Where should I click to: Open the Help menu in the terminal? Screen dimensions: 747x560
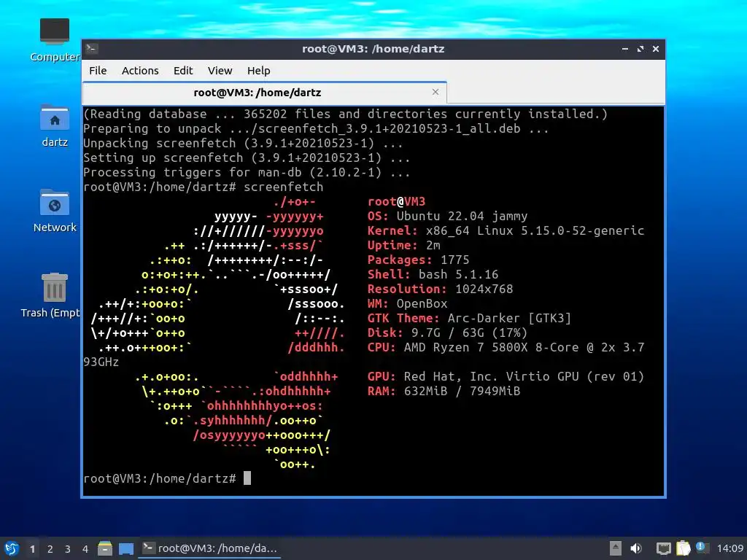coord(259,71)
